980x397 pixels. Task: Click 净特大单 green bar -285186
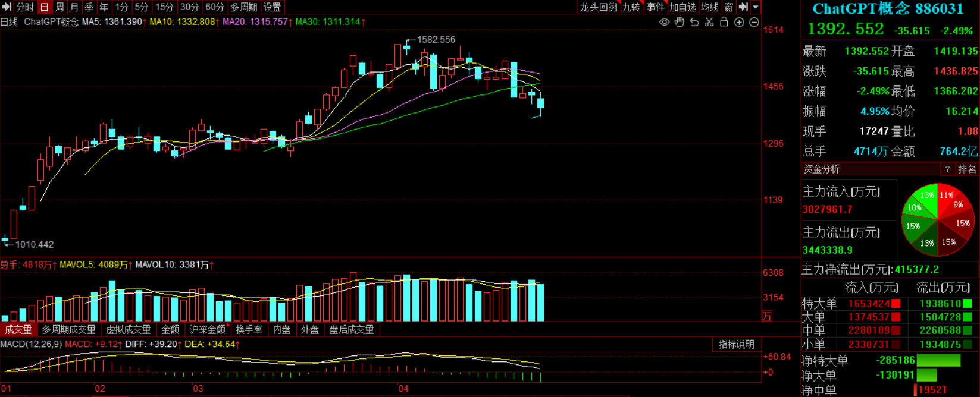(938, 360)
